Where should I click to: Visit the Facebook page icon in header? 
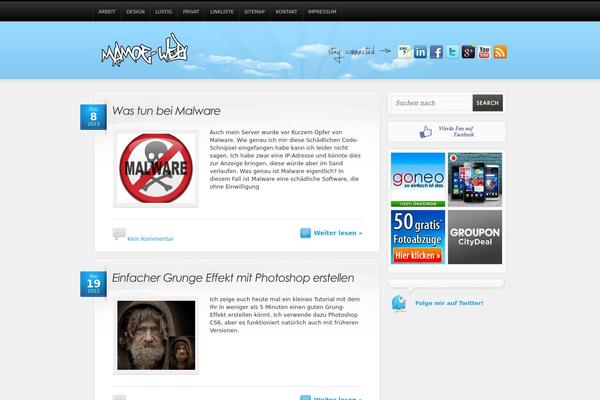pos(436,52)
